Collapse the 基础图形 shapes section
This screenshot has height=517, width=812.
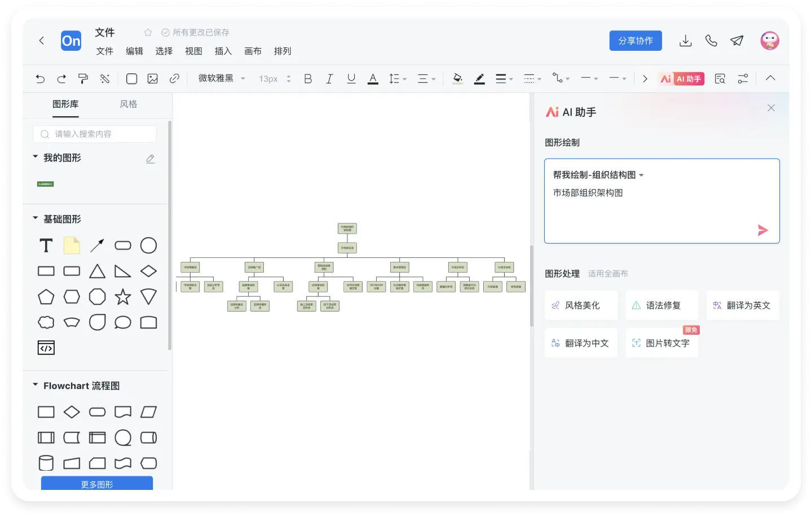[x=34, y=219]
